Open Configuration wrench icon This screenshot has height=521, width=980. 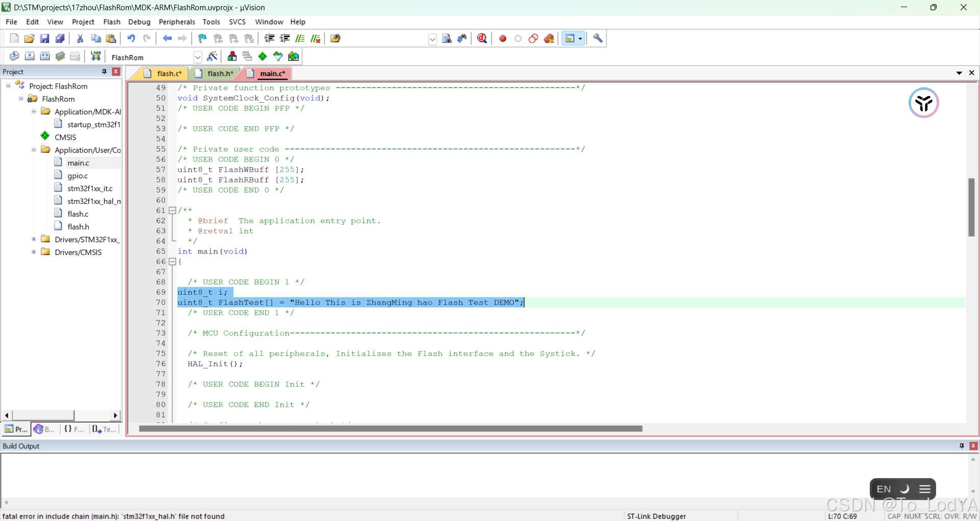point(598,38)
